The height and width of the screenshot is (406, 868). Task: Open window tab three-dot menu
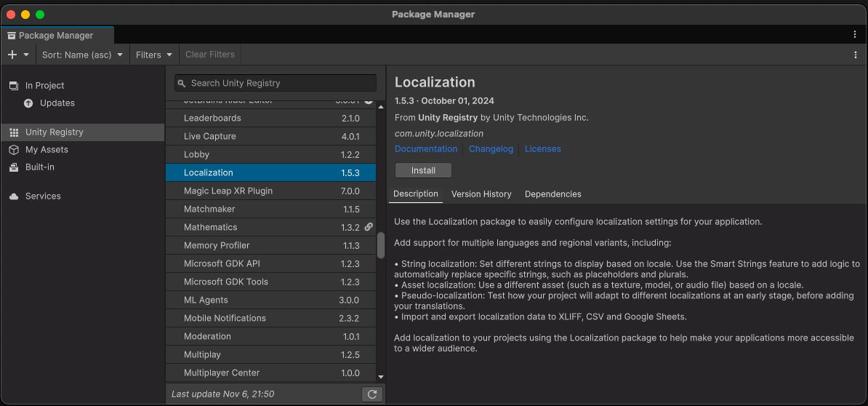click(855, 34)
